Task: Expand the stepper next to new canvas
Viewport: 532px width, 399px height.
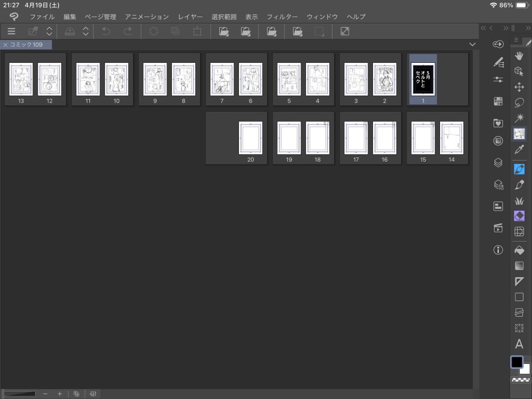Action: pyautogui.click(x=49, y=31)
